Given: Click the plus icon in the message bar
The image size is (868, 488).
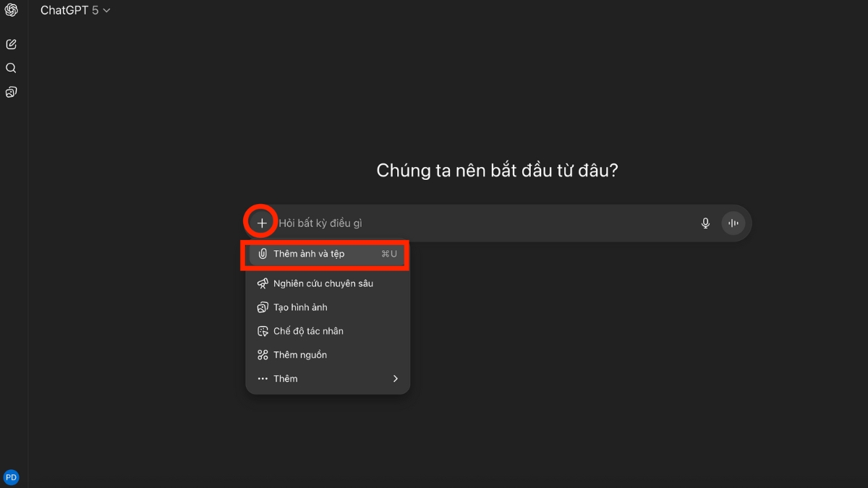Looking at the screenshot, I should click(260, 222).
